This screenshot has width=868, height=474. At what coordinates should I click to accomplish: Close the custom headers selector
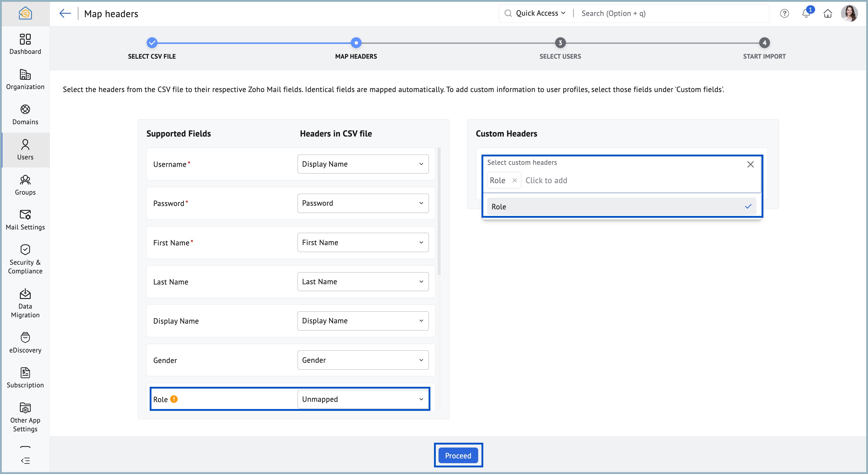click(x=750, y=165)
